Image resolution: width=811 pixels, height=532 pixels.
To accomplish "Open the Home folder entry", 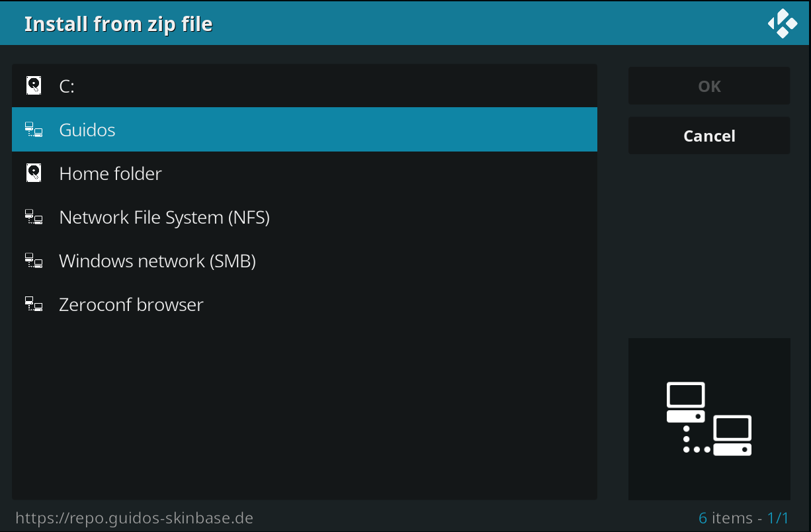I will pyautogui.click(x=304, y=173).
